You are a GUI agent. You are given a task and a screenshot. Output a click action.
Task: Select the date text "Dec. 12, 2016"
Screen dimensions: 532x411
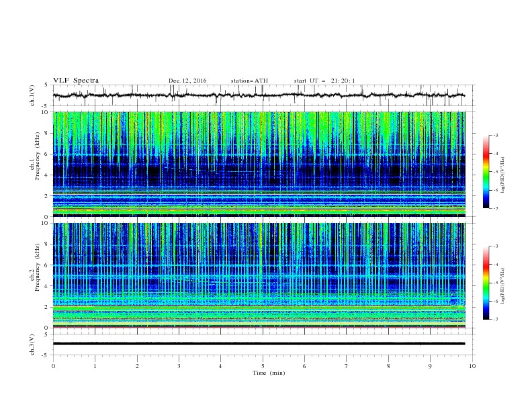(x=187, y=81)
